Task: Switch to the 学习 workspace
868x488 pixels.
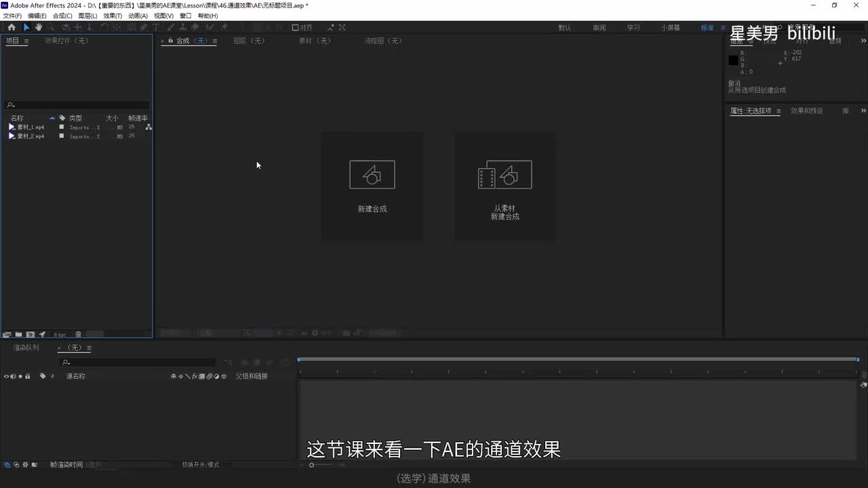Action: coord(633,28)
